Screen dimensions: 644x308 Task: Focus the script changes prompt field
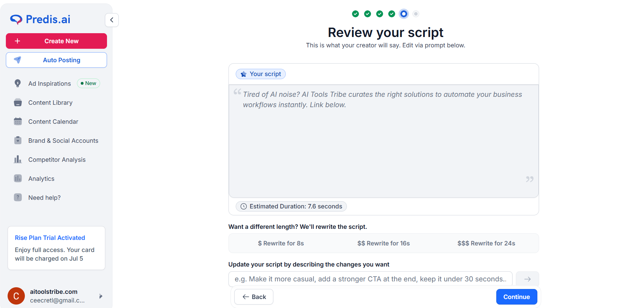click(370, 279)
